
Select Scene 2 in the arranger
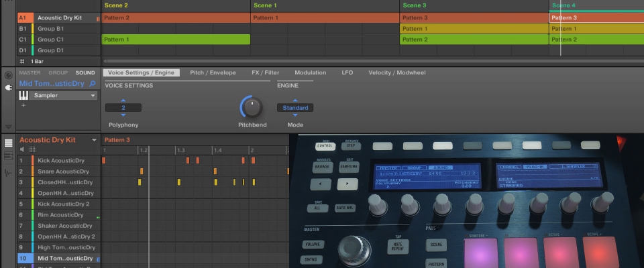tap(116, 5)
